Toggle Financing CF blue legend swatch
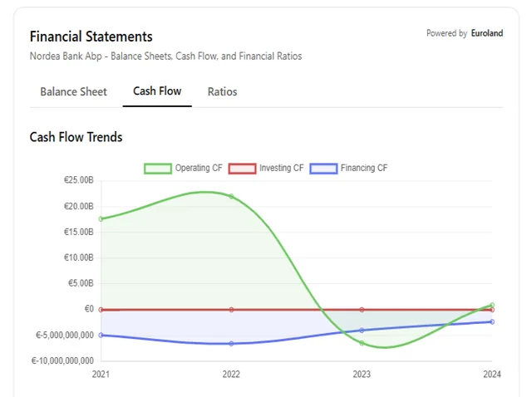Screen dimensions: 532x397 pos(323,169)
